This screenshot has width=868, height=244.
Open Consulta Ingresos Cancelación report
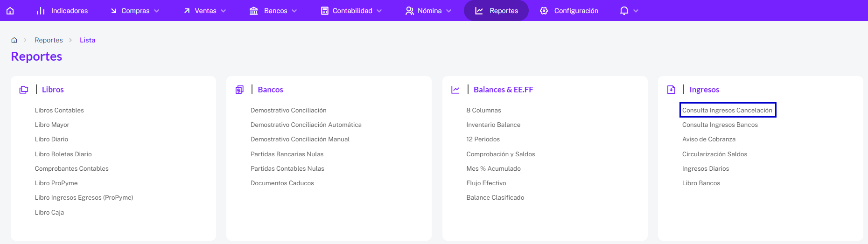(x=727, y=110)
